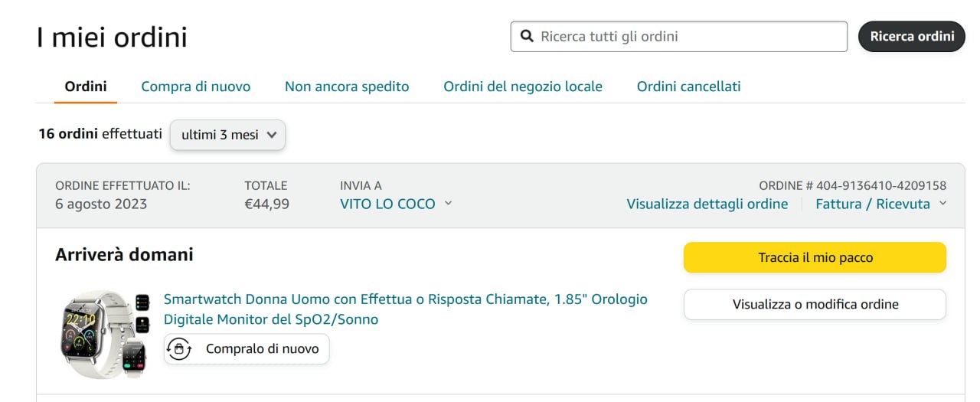Focus the 'Ricerca tutti gli ordini' search field
The height and width of the screenshot is (402, 980).
coord(689,36)
